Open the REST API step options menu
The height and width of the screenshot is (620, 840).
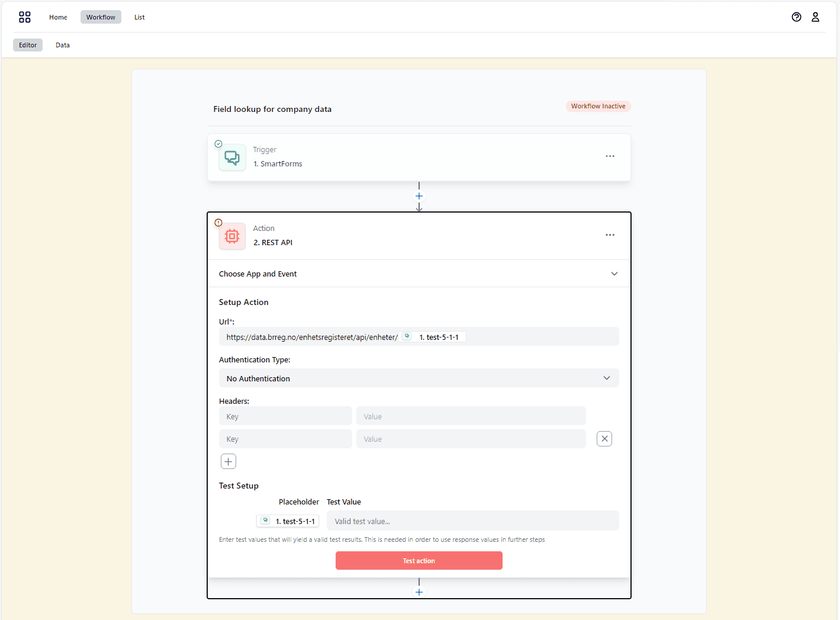click(610, 235)
